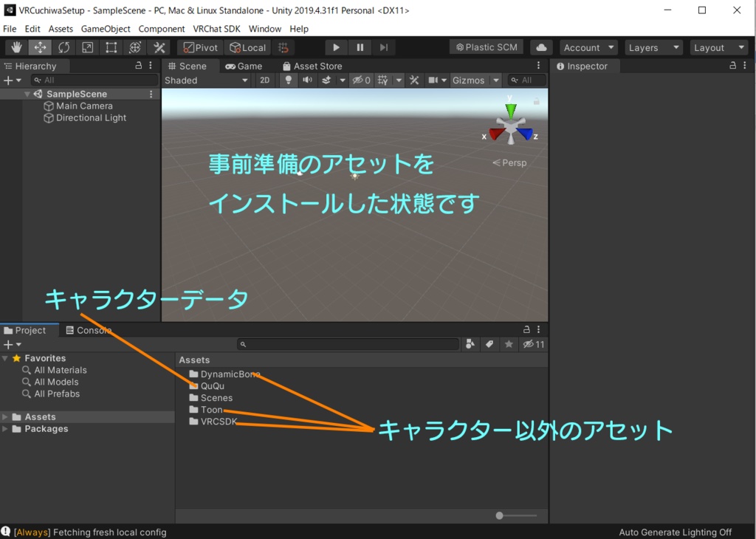Click the Unity cloud services icon
Image resolution: width=756 pixels, height=539 pixels.
click(x=540, y=47)
